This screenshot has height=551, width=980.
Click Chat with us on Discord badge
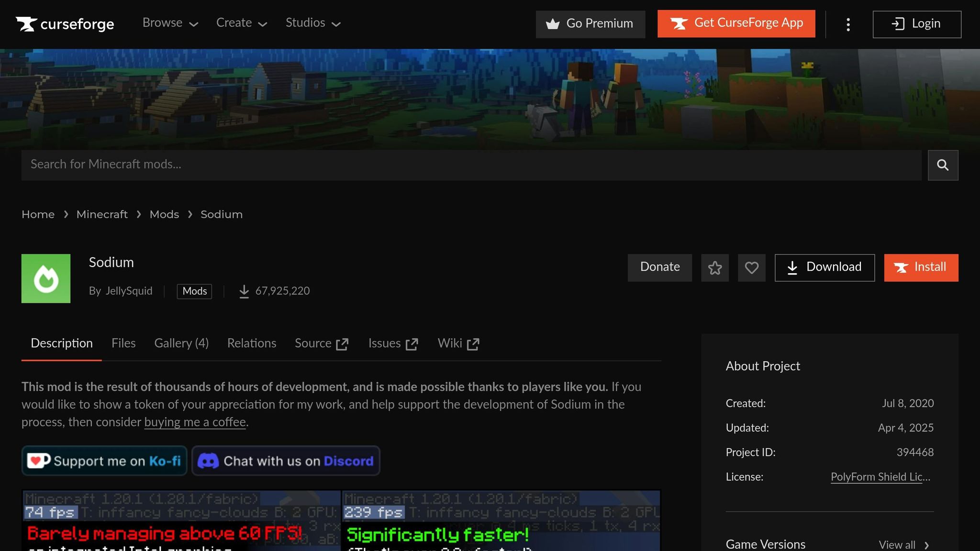pyautogui.click(x=286, y=461)
